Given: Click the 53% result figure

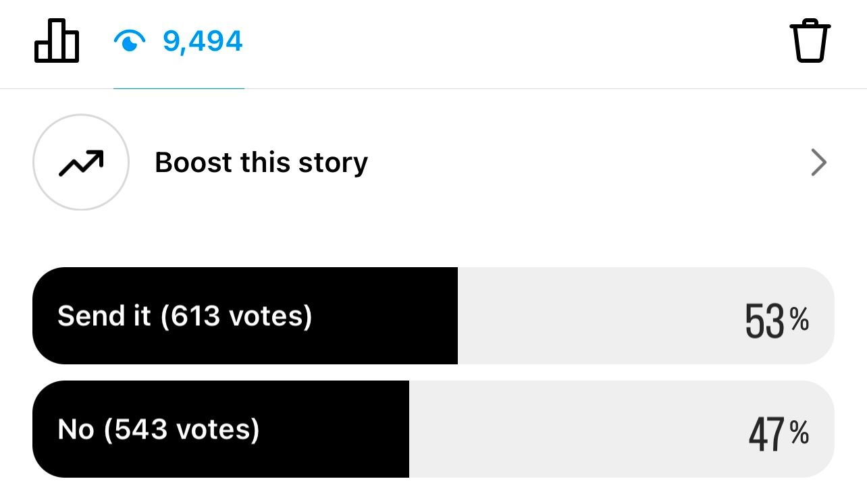Looking at the screenshot, I should (x=765, y=320).
